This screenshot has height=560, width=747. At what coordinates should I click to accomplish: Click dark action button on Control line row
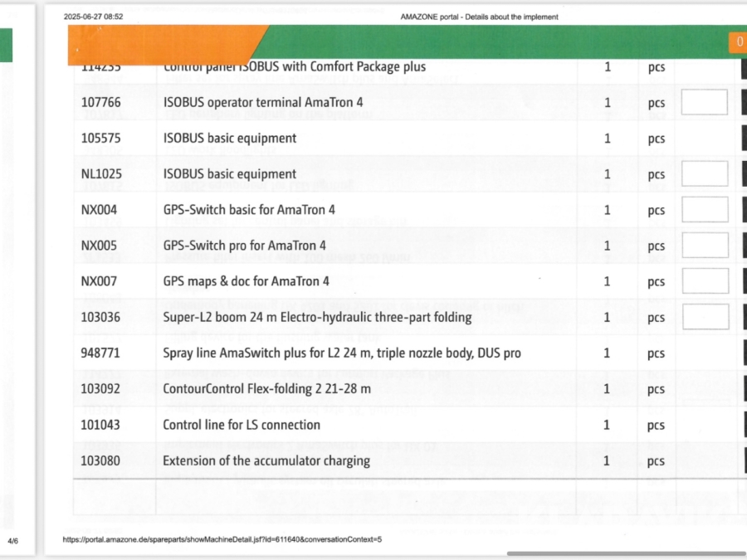[x=743, y=424]
